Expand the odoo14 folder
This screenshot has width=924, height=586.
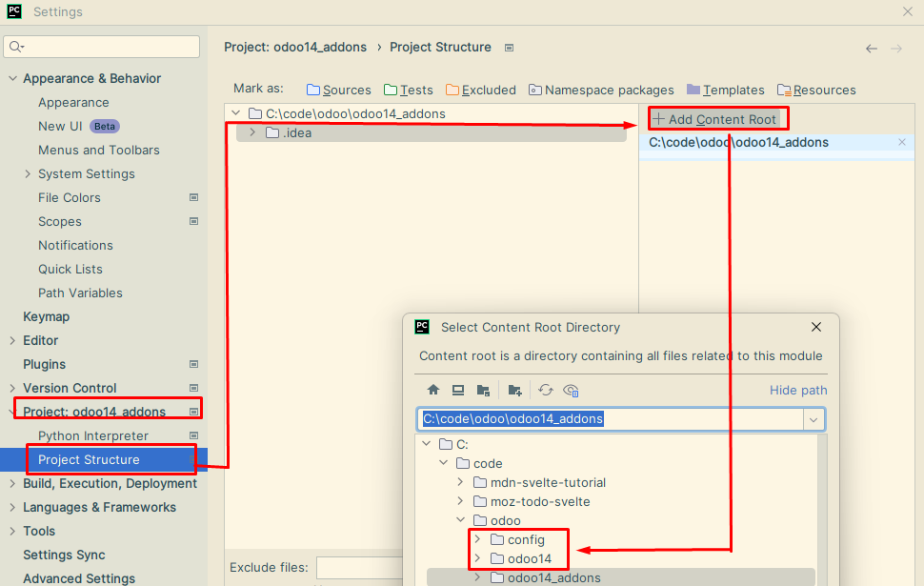pos(478,558)
